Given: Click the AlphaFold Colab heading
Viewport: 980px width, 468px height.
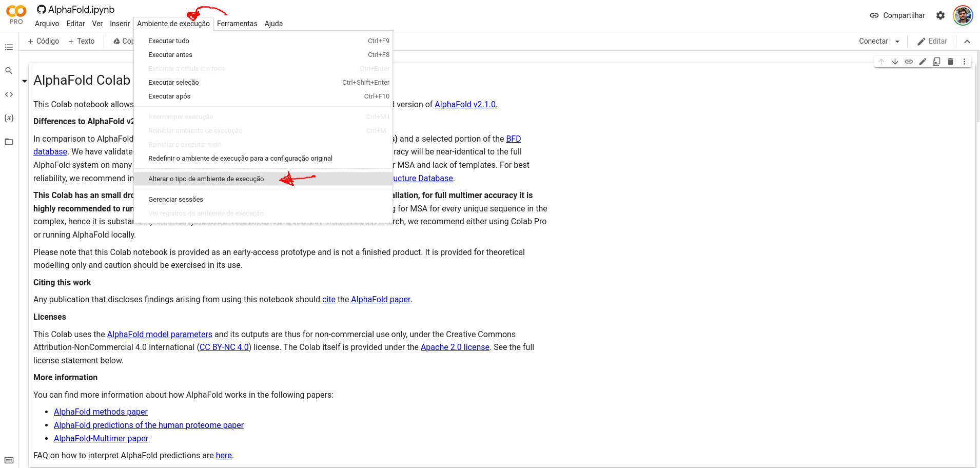Looking at the screenshot, I should 82,81.
